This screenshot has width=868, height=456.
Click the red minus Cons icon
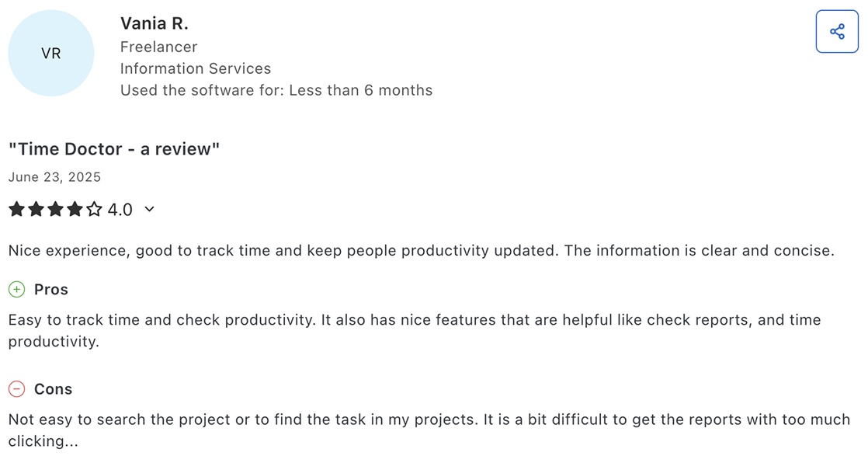pyautogui.click(x=16, y=389)
